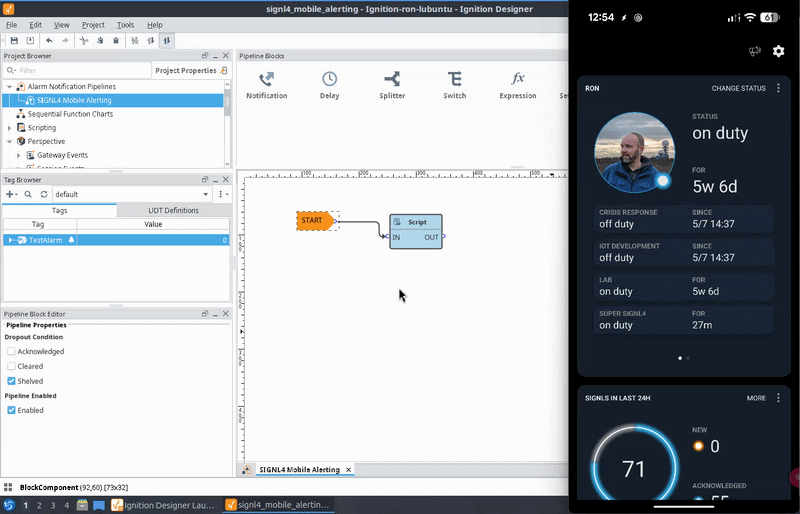Viewport: 800px width, 514px height.
Task: Select the Switch pipeline block
Action: [x=455, y=85]
